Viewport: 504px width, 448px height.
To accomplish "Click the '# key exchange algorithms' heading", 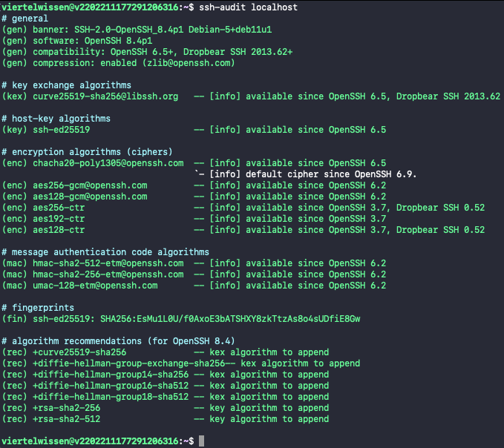I will (67, 85).
